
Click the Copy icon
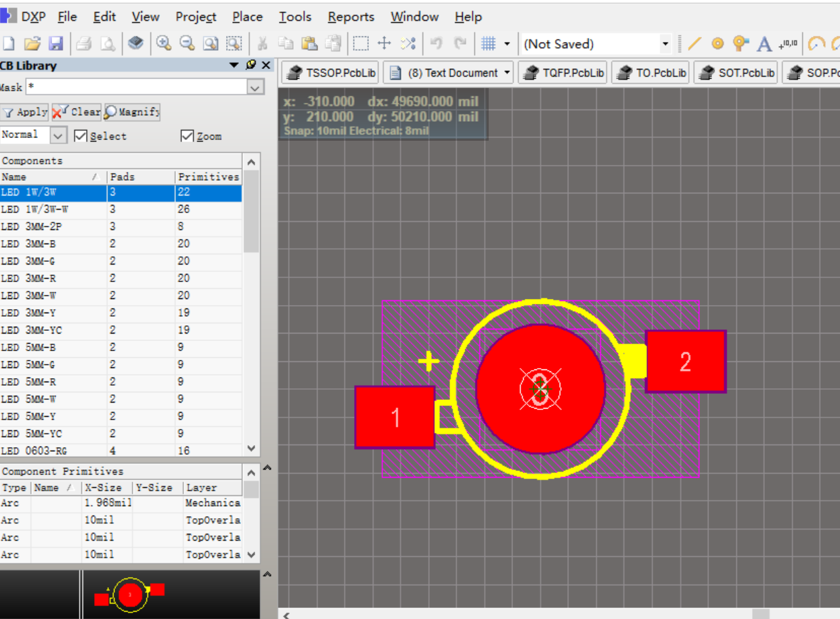[x=286, y=44]
